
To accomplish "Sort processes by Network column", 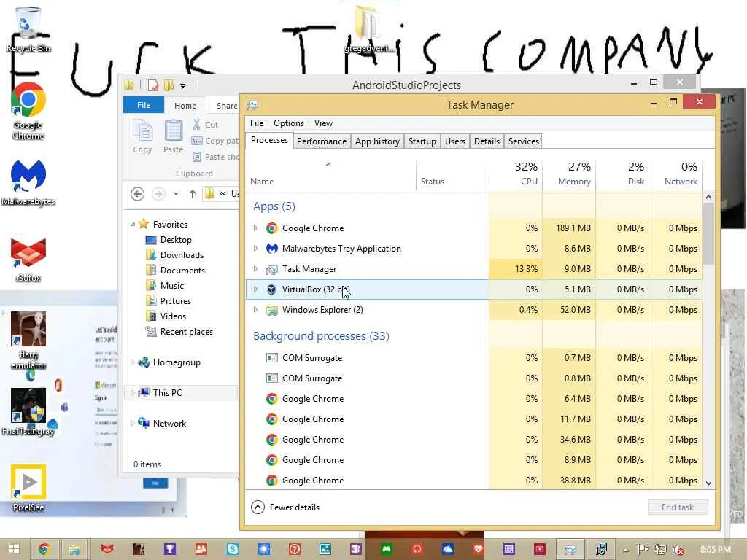I will tap(676, 174).
